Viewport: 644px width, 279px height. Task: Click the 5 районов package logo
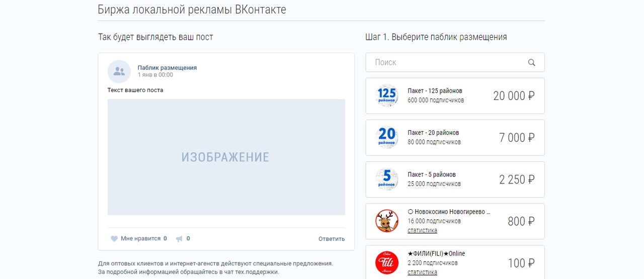coord(387,179)
